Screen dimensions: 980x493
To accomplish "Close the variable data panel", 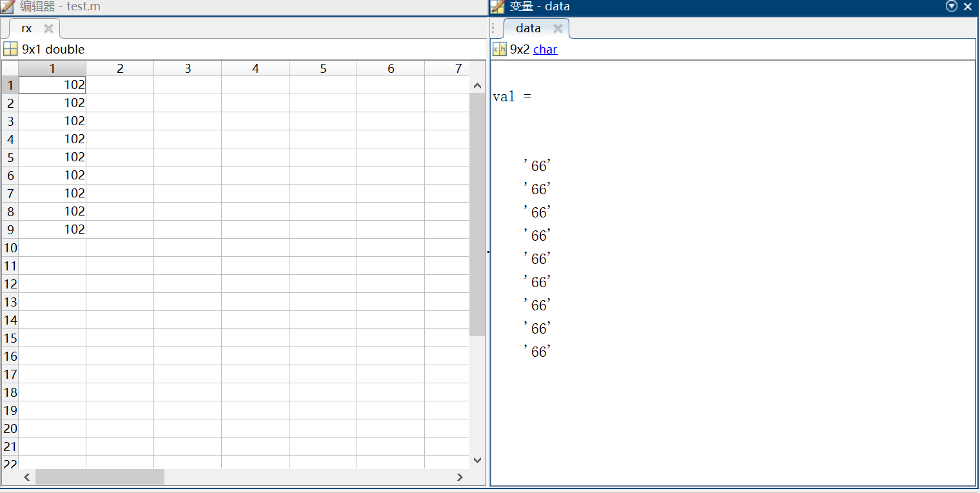I will pyautogui.click(x=968, y=6).
